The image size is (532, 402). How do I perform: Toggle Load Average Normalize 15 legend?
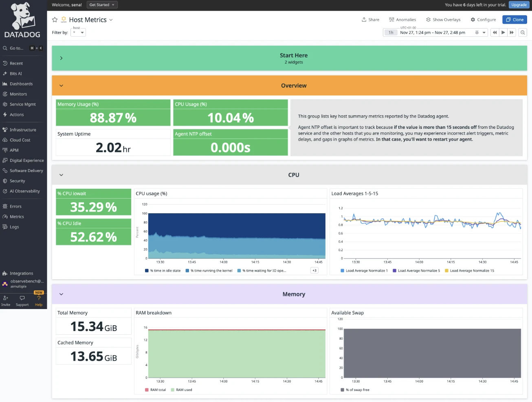(470, 270)
